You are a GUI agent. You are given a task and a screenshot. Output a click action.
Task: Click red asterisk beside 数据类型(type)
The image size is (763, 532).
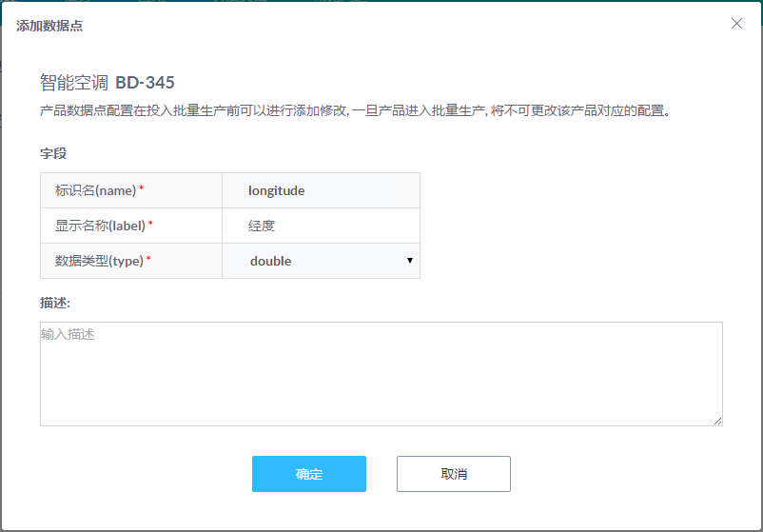(x=148, y=258)
